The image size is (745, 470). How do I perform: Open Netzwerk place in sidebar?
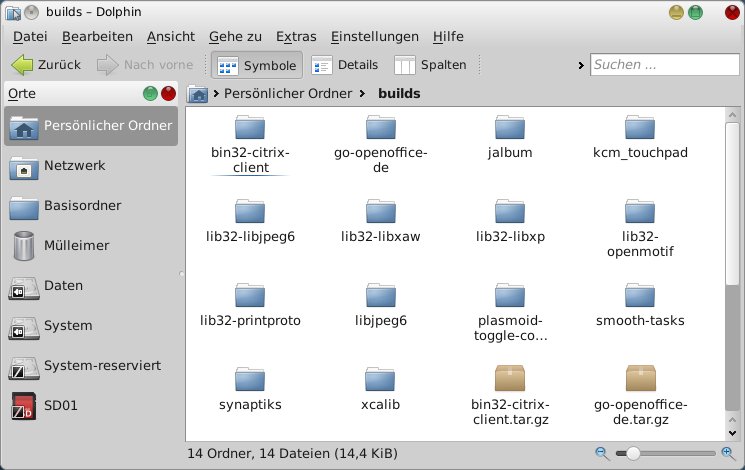[x=91, y=166]
